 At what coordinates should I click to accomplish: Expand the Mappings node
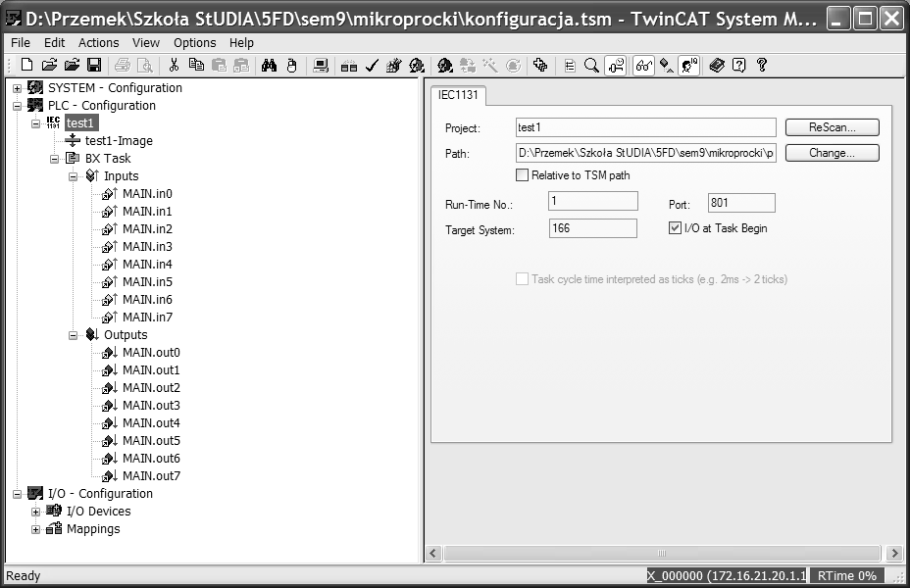(36, 529)
